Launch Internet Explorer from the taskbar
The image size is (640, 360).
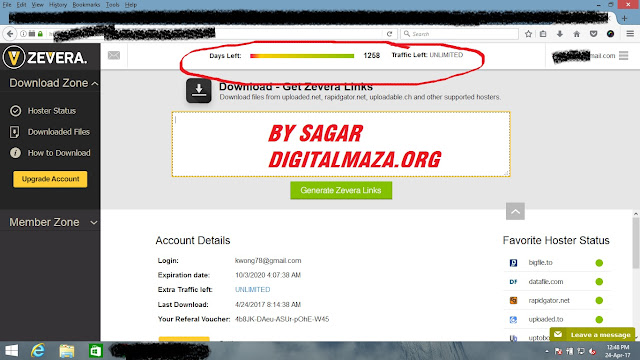[x=38, y=351]
